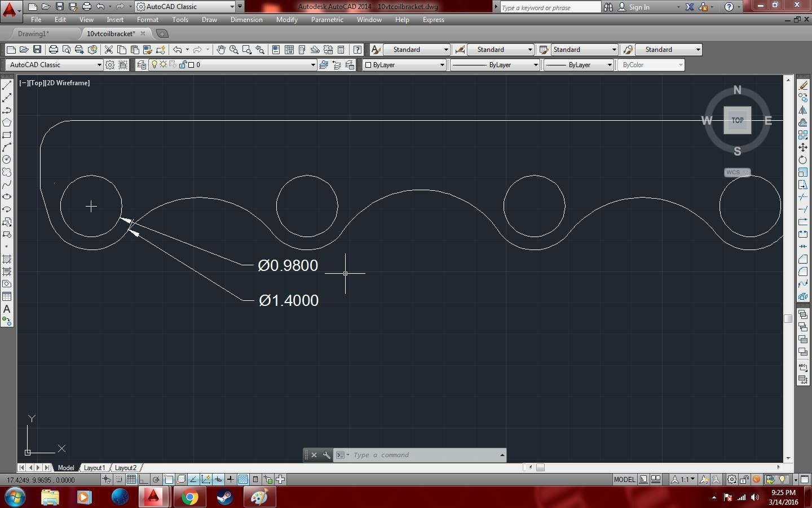
Task: Open the Dimension menu
Action: [246, 20]
